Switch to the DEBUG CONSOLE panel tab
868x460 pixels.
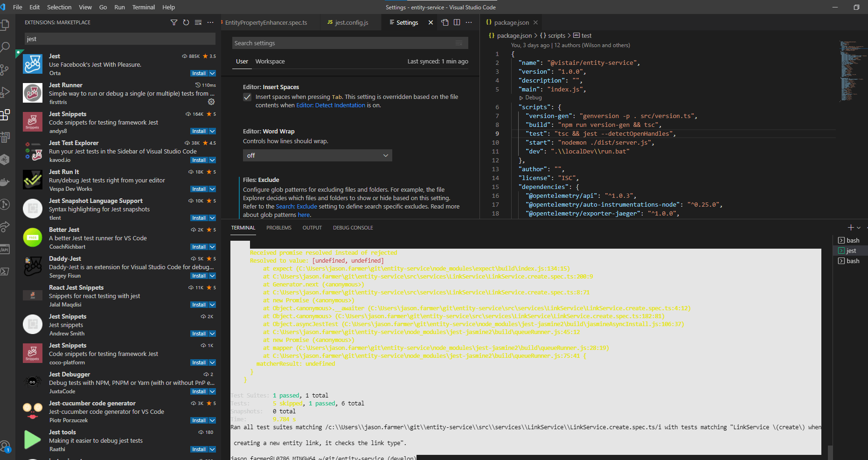(x=353, y=228)
